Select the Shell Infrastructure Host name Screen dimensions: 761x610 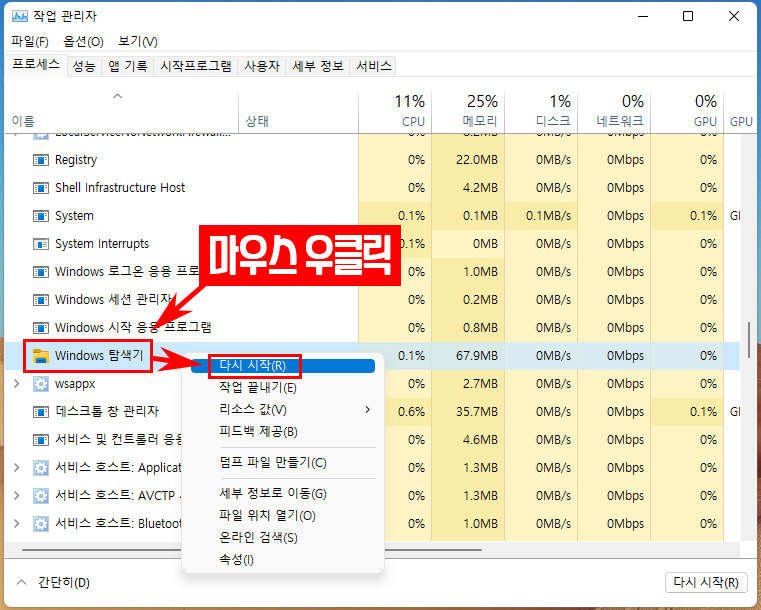pos(120,188)
